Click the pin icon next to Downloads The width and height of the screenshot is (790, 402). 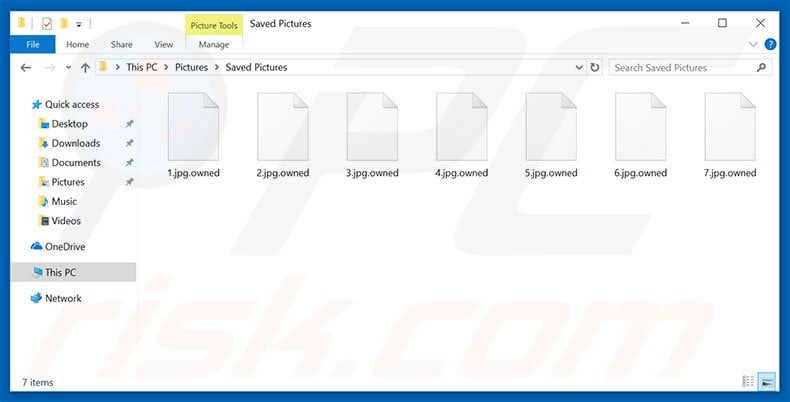(129, 143)
